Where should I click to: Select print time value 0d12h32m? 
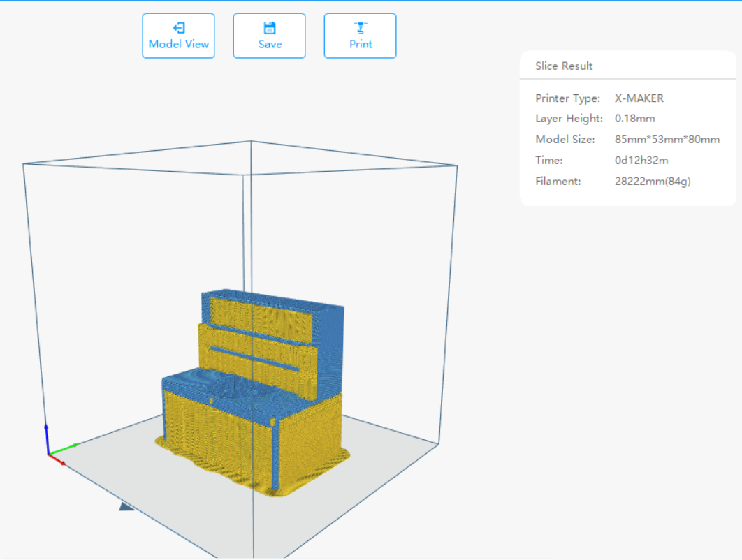pyautogui.click(x=641, y=161)
